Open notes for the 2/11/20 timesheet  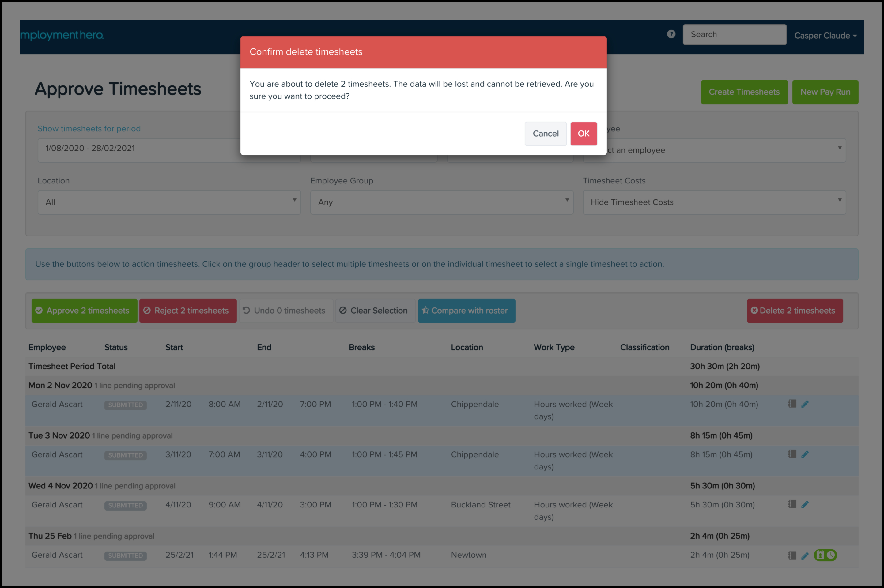tap(792, 404)
